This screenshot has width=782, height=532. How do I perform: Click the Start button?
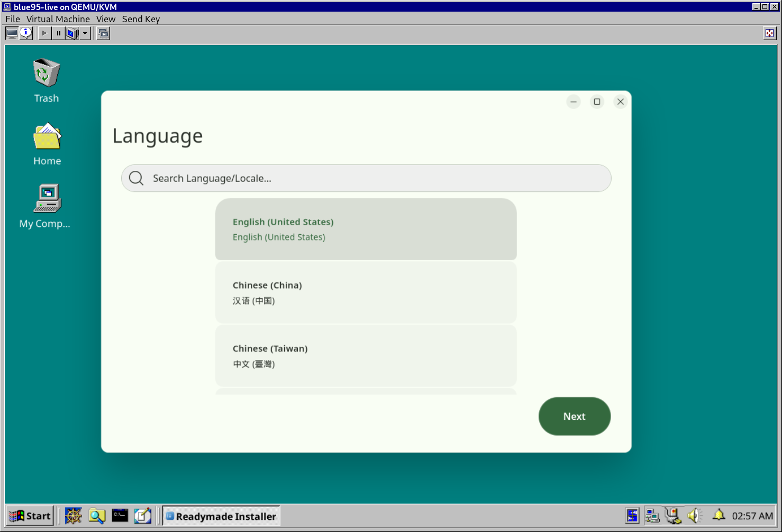[x=30, y=516]
